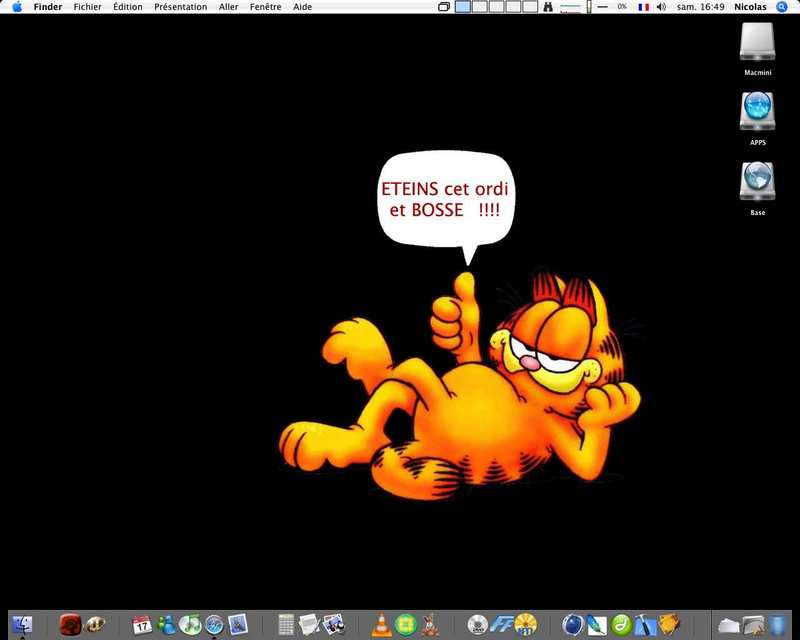Switch to third virtual desktop square
800x640 pixels.
click(496, 7)
